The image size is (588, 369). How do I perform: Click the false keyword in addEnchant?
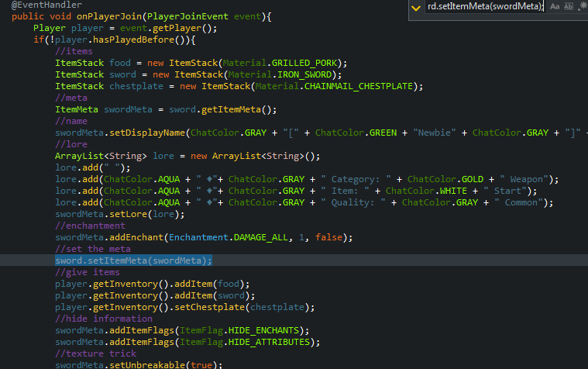(329, 238)
